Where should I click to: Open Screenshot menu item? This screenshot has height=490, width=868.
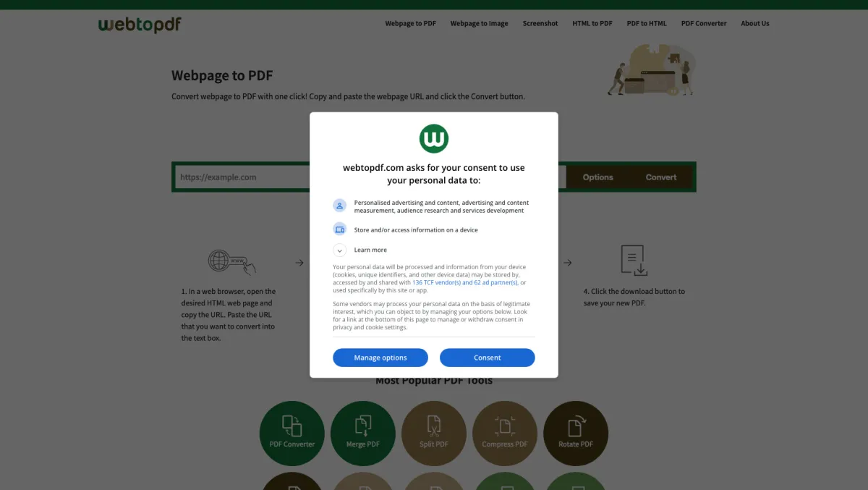(x=540, y=23)
